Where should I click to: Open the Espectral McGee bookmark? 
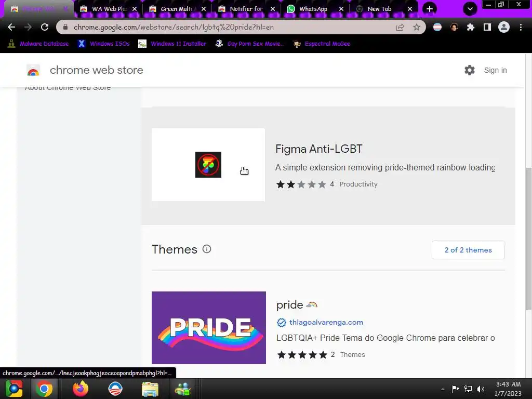coord(322,44)
